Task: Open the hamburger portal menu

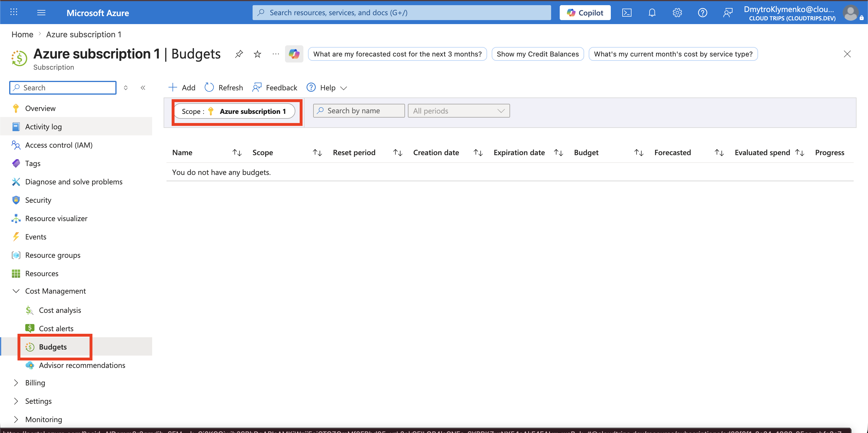Action: 41,12
